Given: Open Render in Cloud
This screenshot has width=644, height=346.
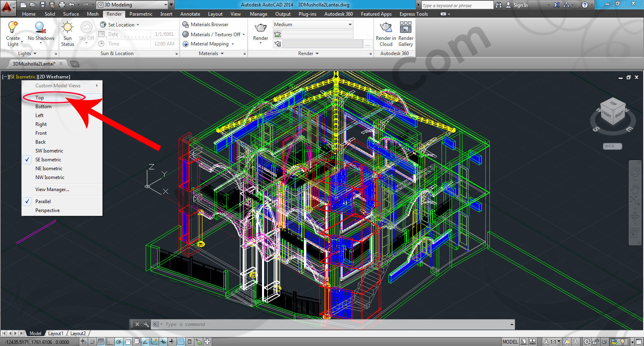Looking at the screenshot, I should (x=386, y=27).
